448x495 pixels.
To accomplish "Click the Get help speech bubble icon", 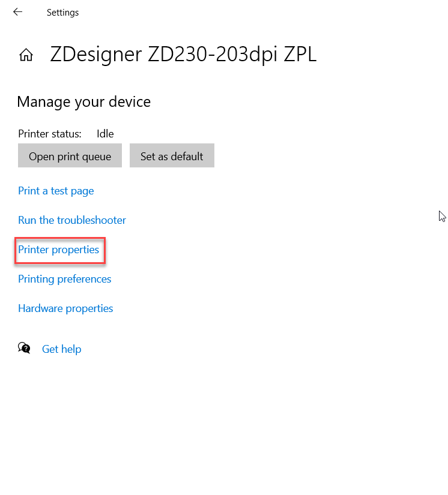I will tap(24, 348).
